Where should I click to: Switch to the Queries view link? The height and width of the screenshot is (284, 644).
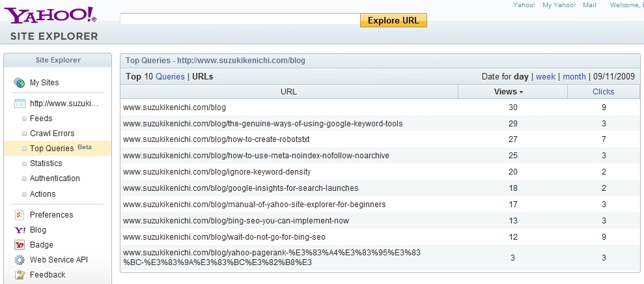[x=170, y=76]
